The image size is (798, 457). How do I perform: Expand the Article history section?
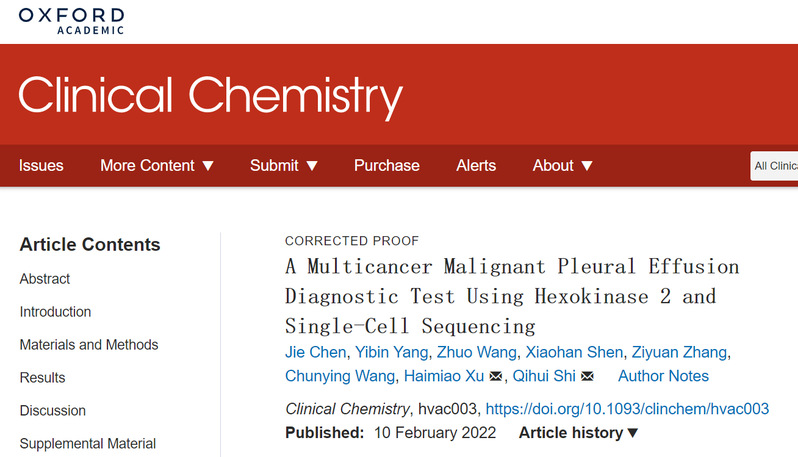pos(578,433)
